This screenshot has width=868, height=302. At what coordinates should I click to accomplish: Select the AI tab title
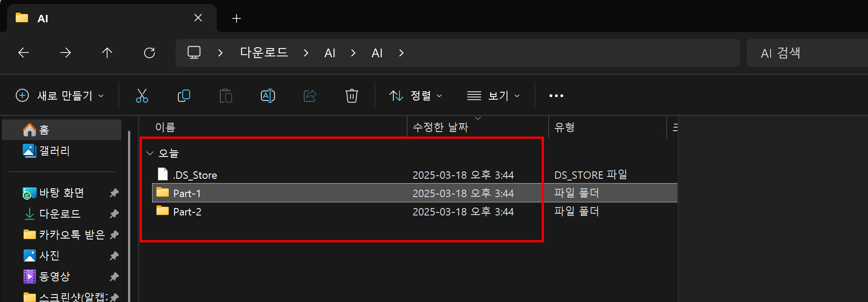[43, 18]
